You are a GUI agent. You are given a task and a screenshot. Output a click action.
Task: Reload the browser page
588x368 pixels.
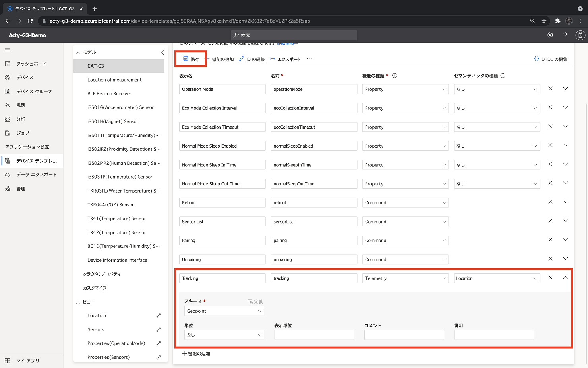(x=30, y=21)
